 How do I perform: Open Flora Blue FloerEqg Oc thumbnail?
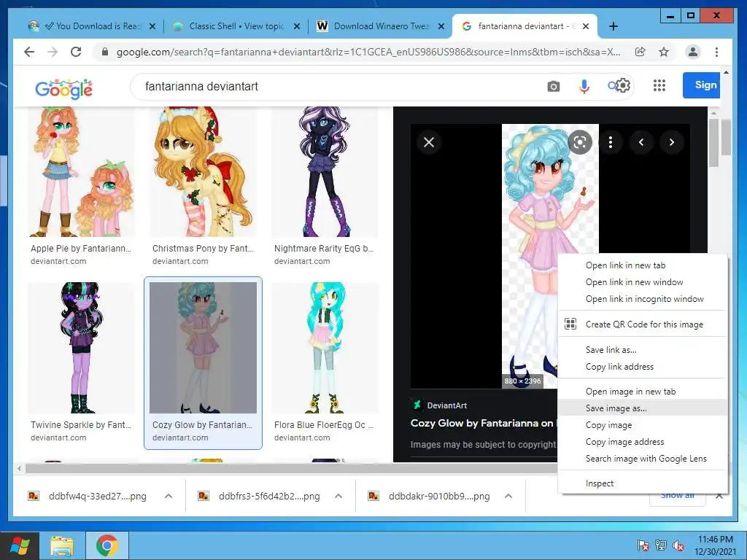pos(325,348)
